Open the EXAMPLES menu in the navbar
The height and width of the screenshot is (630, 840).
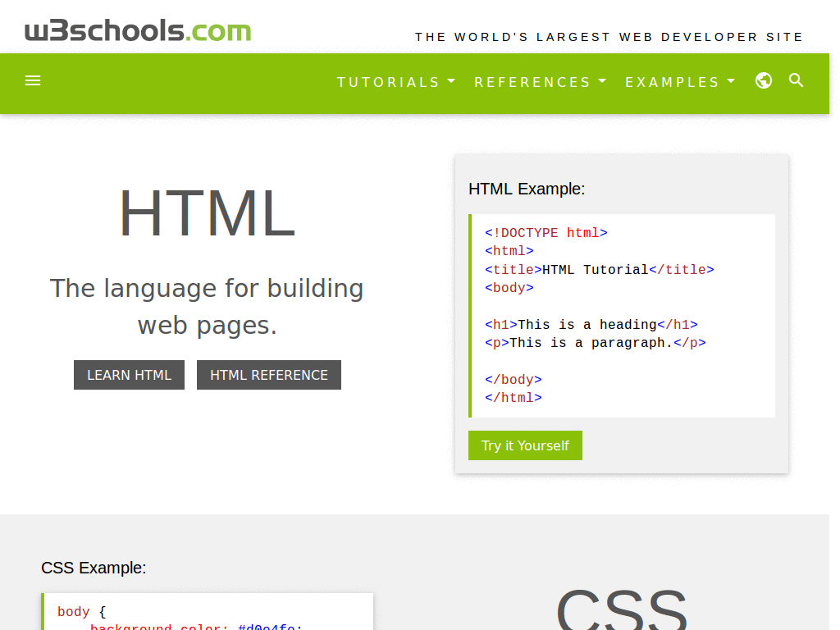point(680,82)
